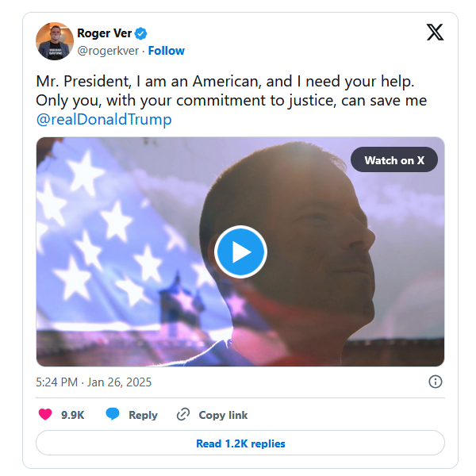The height and width of the screenshot is (476, 476).
Task: Click the info icon beside the timestamp
Action: click(436, 382)
